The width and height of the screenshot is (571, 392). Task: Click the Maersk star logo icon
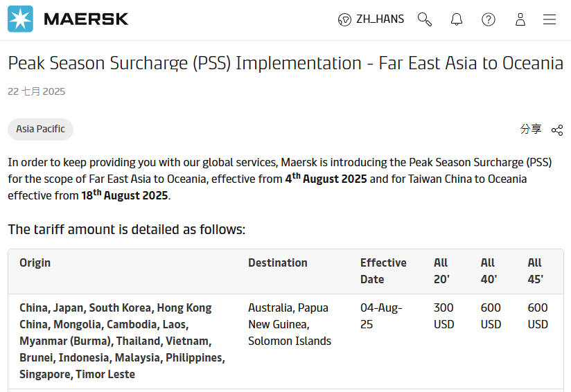[20, 19]
